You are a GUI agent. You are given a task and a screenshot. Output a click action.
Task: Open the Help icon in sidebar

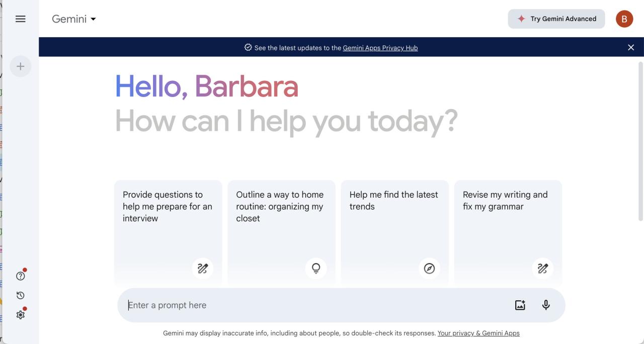21,276
